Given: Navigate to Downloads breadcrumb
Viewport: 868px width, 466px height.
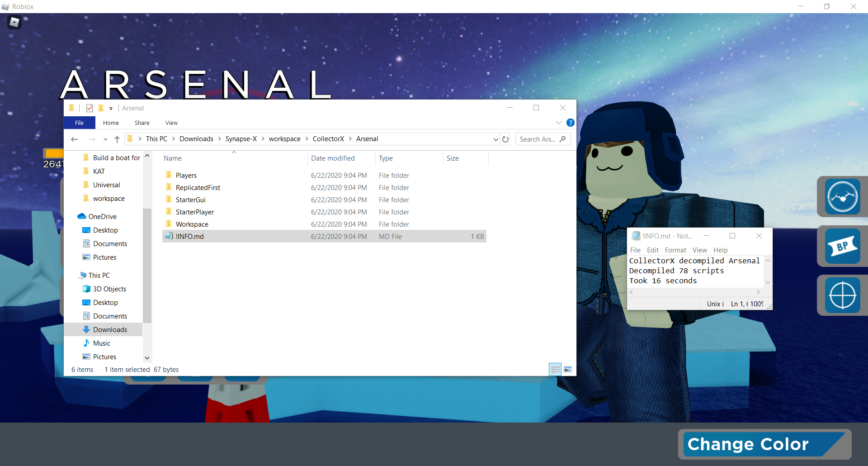Looking at the screenshot, I should [196, 139].
